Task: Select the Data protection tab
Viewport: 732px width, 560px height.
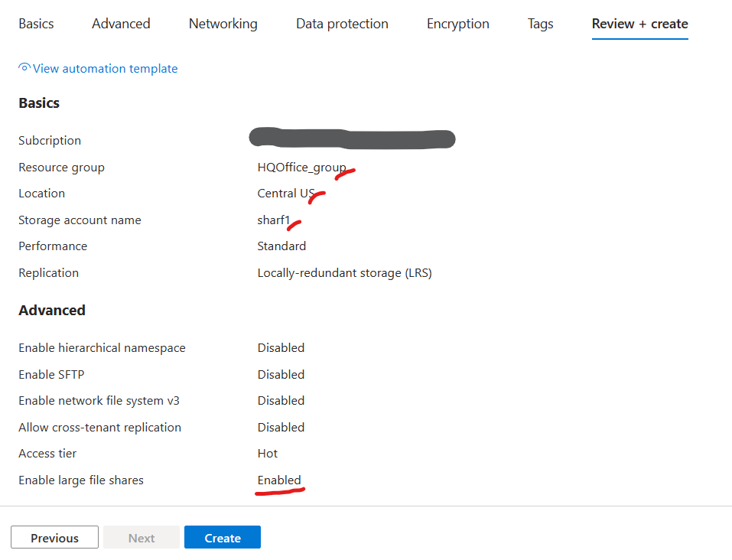Action: coord(342,24)
